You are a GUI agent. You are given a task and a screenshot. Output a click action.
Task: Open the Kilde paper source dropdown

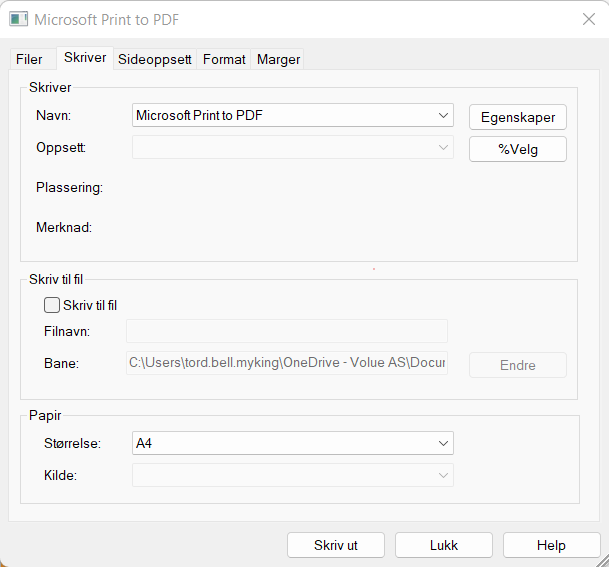tap(293, 475)
